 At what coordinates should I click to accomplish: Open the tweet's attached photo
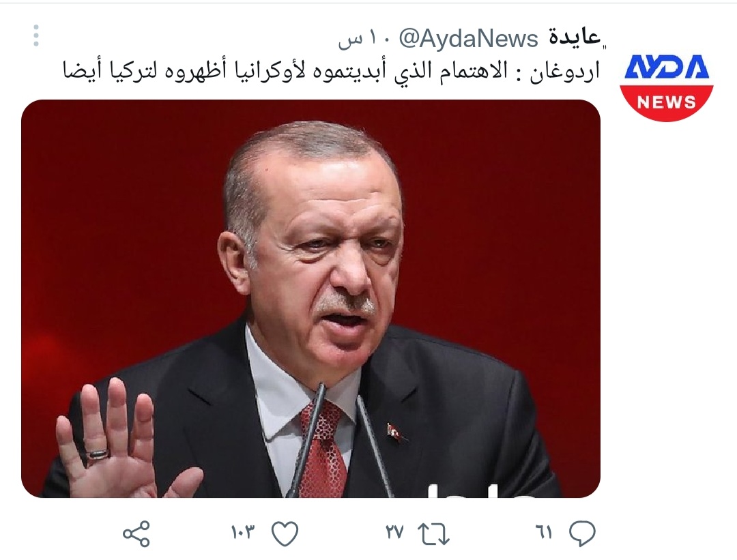tap(310, 299)
